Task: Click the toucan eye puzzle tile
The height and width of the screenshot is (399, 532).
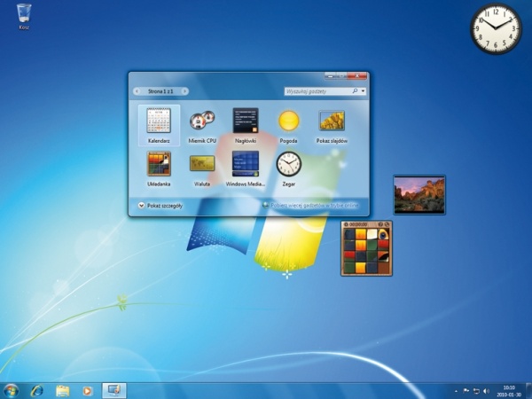Action: pos(383,234)
